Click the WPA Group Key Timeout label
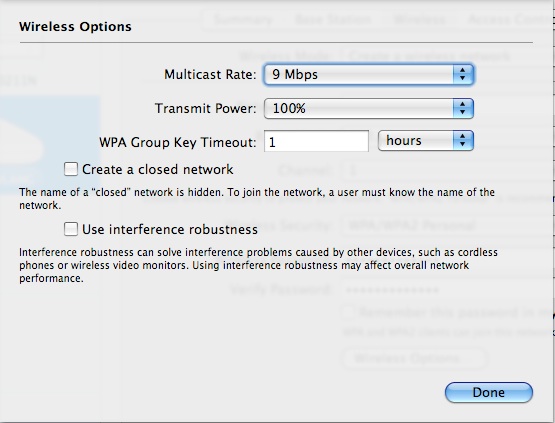555x423 pixels. coord(177,142)
